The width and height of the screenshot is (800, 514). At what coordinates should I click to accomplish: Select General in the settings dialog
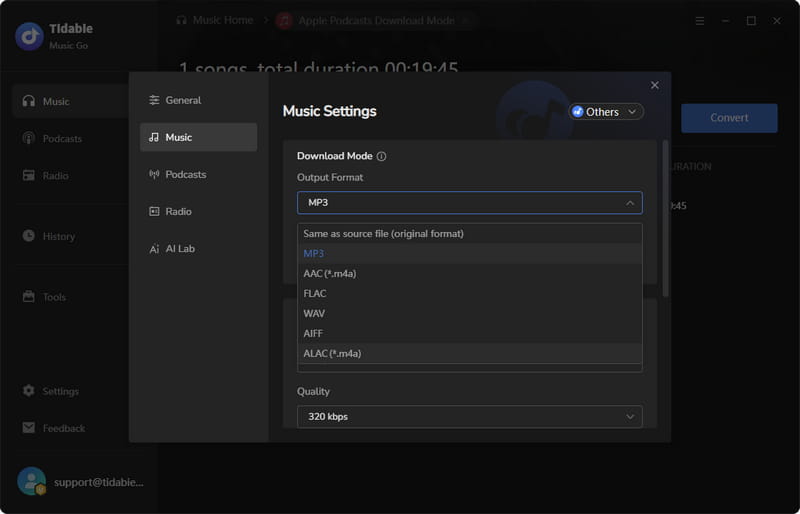(198, 100)
